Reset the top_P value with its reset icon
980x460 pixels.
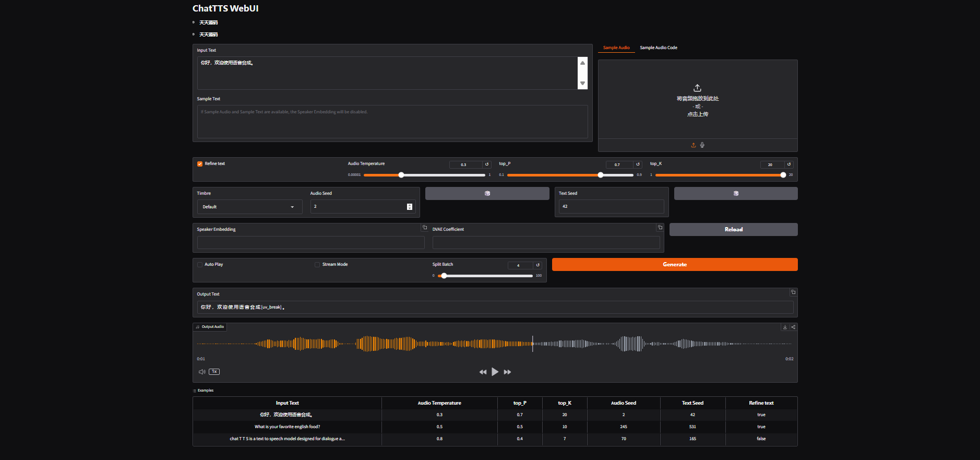(x=638, y=164)
